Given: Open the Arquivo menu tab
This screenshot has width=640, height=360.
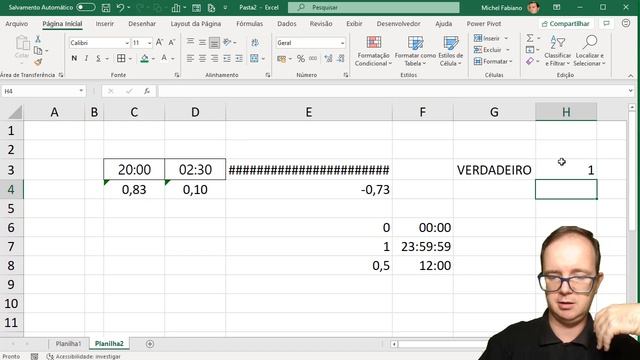Looking at the screenshot, I should pos(17,24).
